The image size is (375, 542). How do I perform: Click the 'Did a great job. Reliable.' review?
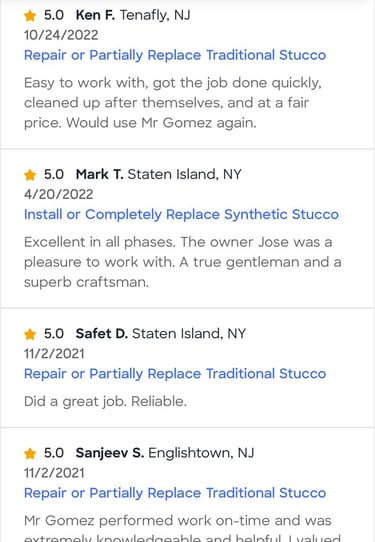(x=105, y=402)
